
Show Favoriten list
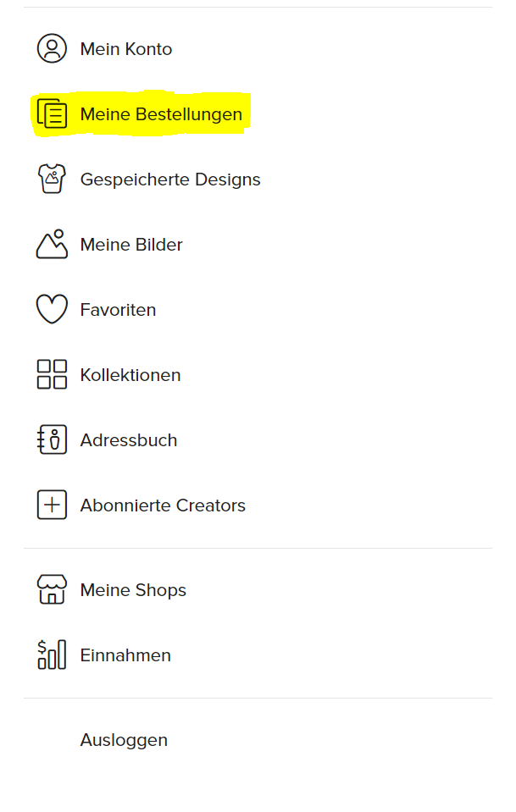pos(118,310)
